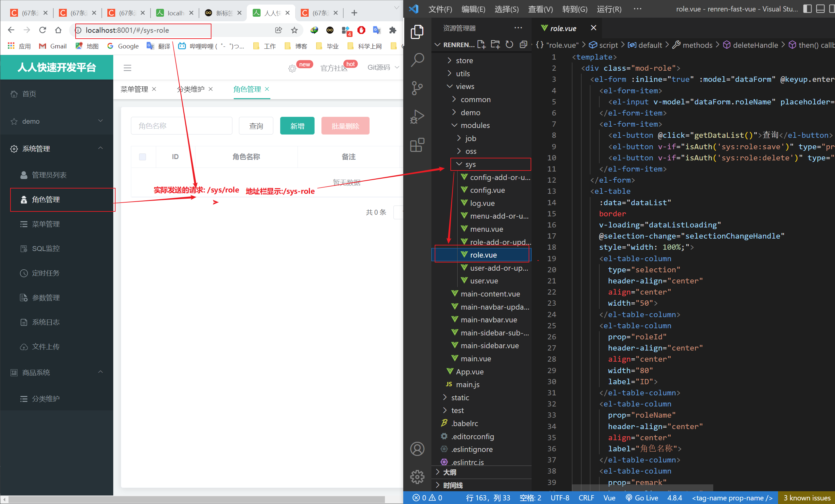Open 查看(V) menu in VS Code

(540, 9)
